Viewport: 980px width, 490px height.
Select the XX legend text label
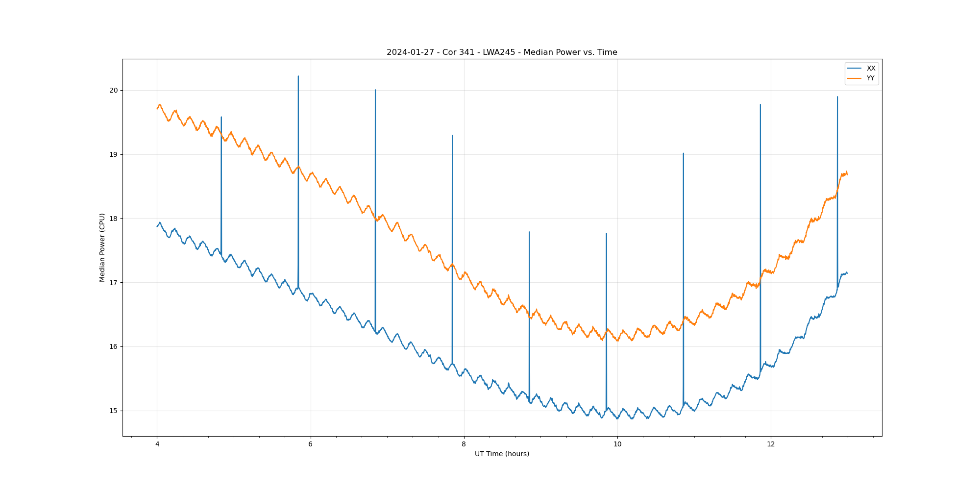(x=871, y=68)
